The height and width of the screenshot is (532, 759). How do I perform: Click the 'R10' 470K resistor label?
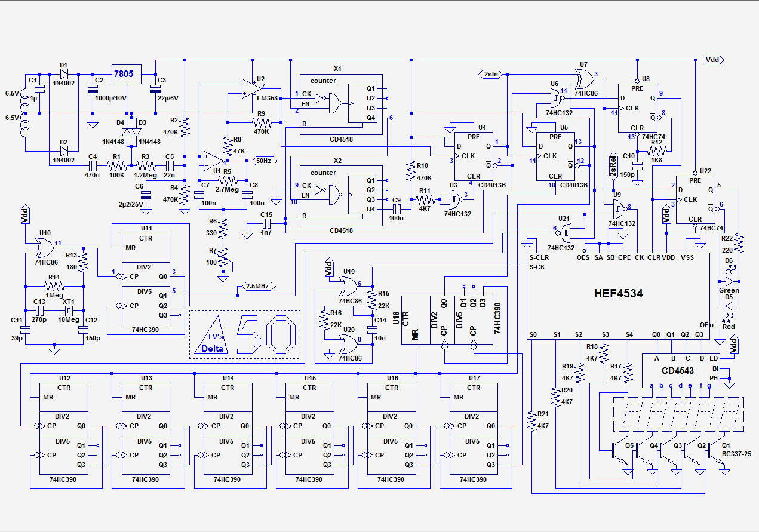click(423, 165)
